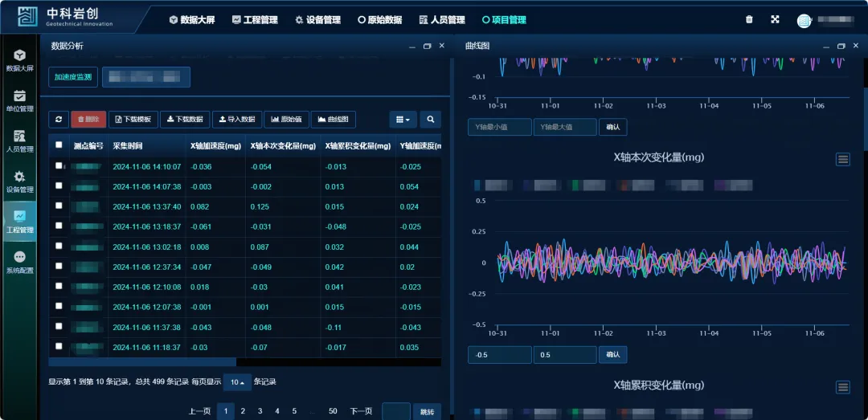Open 数据大屏 in left sidebar
The width and height of the screenshot is (868, 420).
[20, 60]
